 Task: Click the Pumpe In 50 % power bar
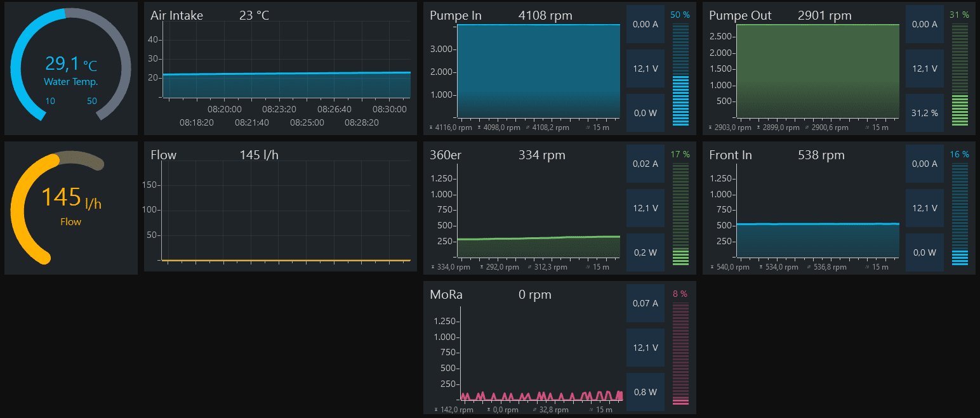[x=680, y=74]
